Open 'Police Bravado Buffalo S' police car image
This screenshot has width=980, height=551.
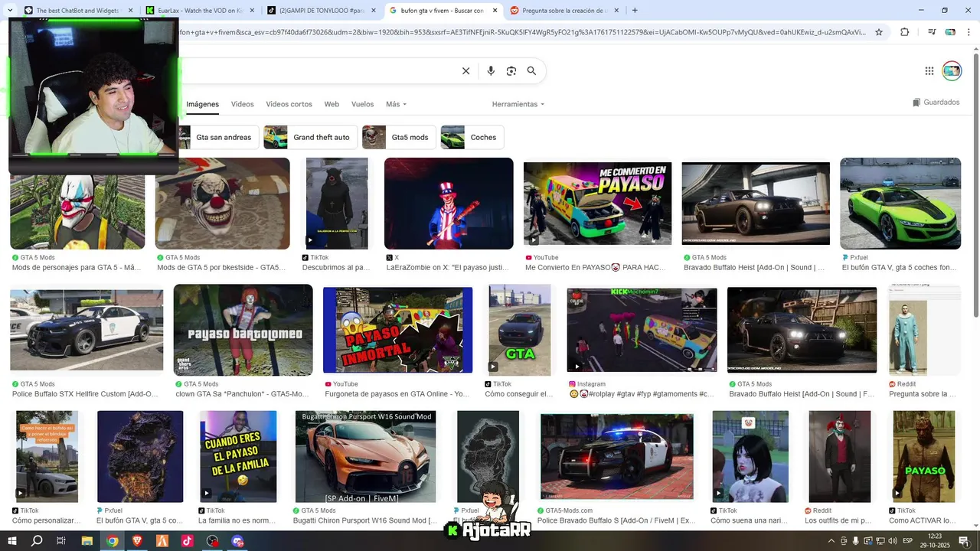point(617,457)
